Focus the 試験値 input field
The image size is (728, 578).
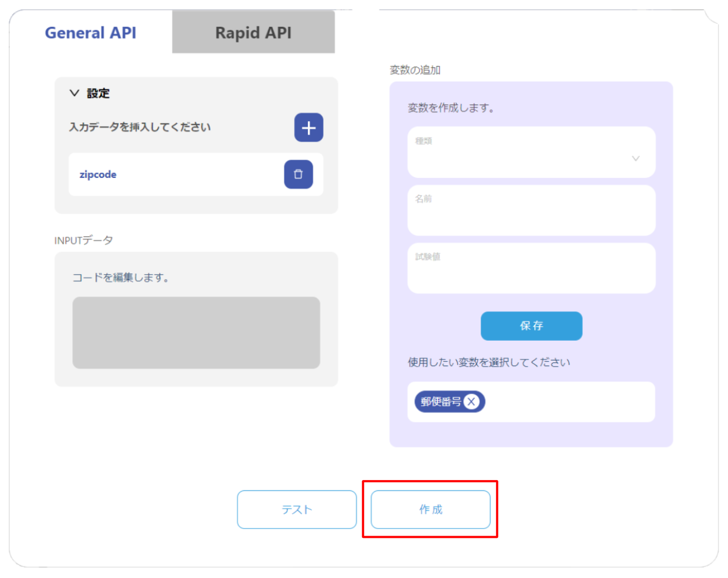[x=531, y=268]
